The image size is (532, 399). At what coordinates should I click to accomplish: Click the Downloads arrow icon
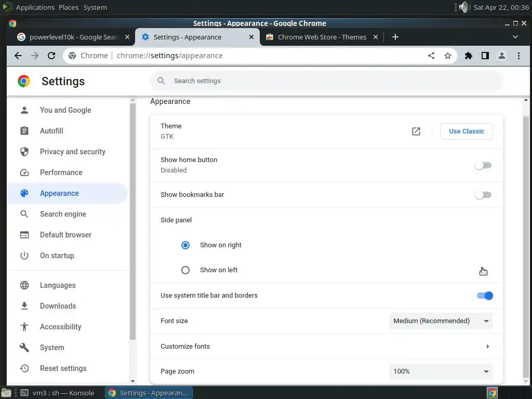pyautogui.click(x=24, y=306)
